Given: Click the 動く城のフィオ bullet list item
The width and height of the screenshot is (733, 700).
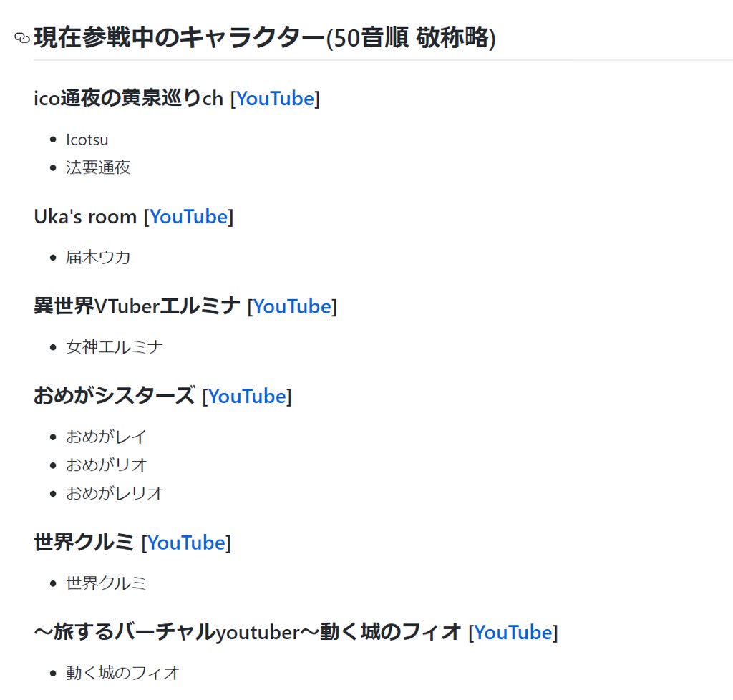Looking at the screenshot, I should [123, 673].
